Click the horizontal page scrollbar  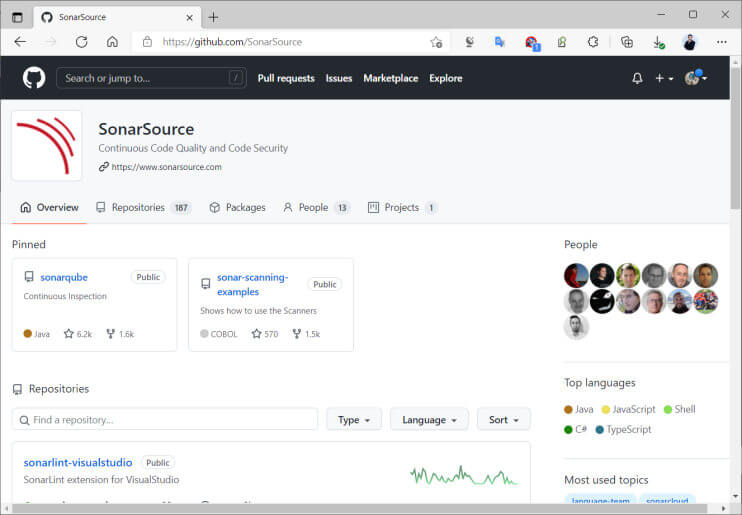pyautogui.click(x=360, y=509)
